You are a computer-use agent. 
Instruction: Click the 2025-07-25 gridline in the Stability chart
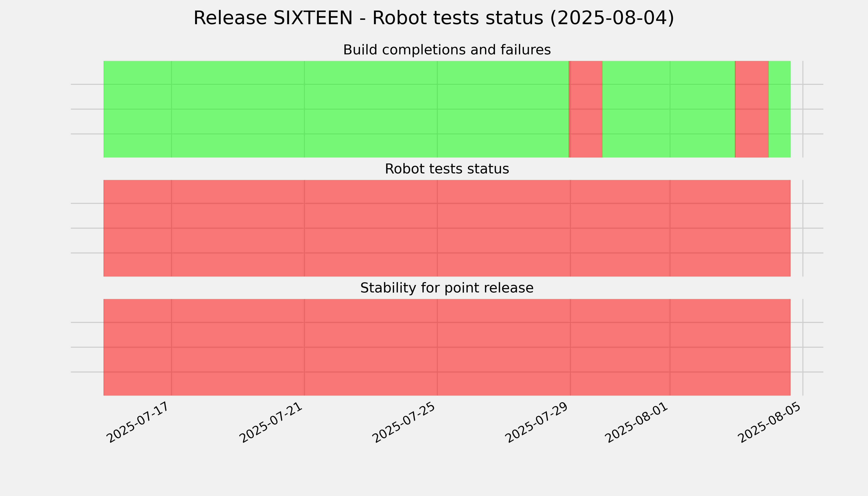point(437,347)
